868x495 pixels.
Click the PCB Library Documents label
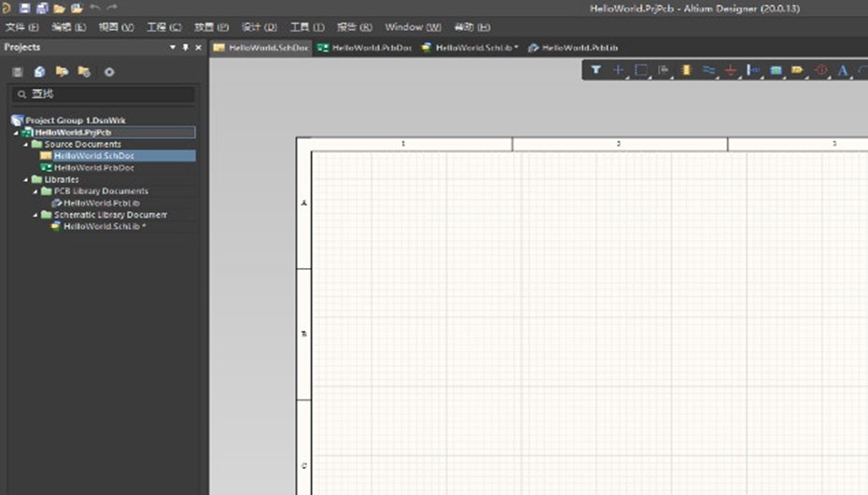(101, 191)
